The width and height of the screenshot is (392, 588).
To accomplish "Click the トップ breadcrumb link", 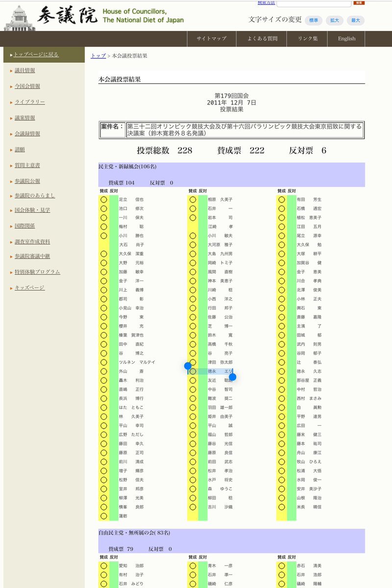I will [x=98, y=56].
